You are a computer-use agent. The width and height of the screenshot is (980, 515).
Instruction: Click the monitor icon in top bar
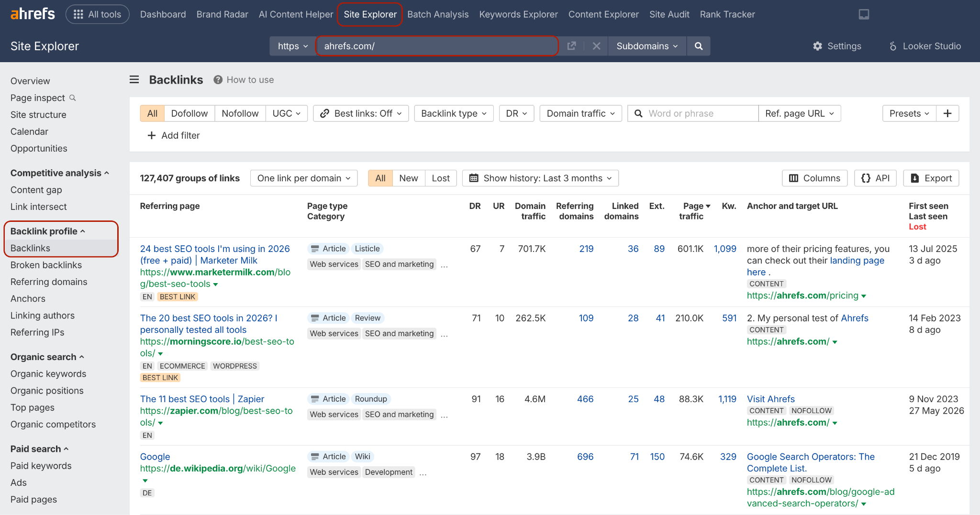point(864,14)
